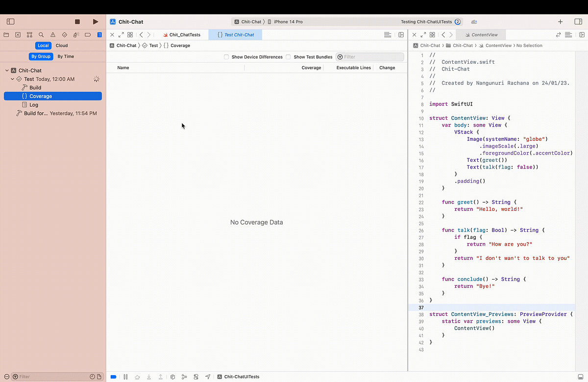Open the Library with plus toolbar button
The width and height of the screenshot is (588, 382).
(560, 22)
